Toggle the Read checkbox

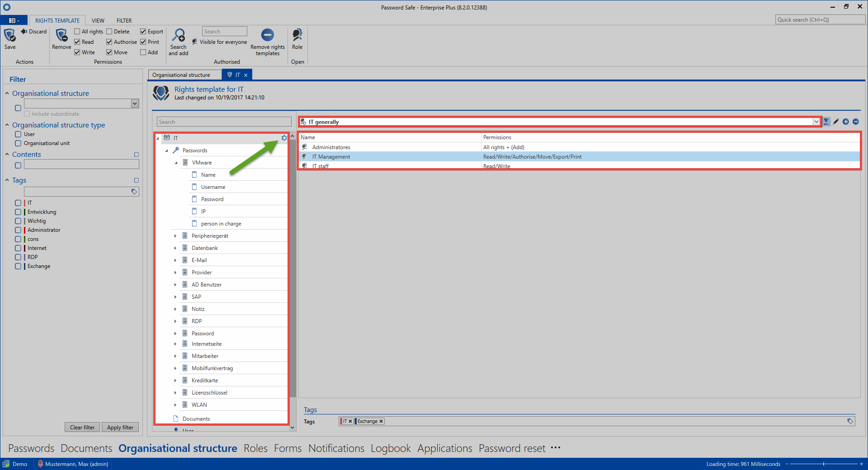click(x=77, y=42)
